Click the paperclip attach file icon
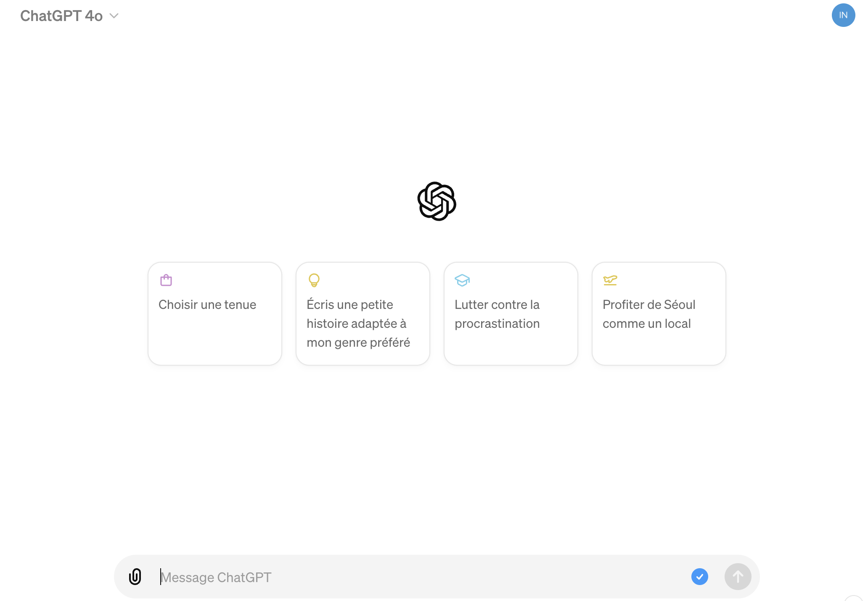 click(135, 577)
